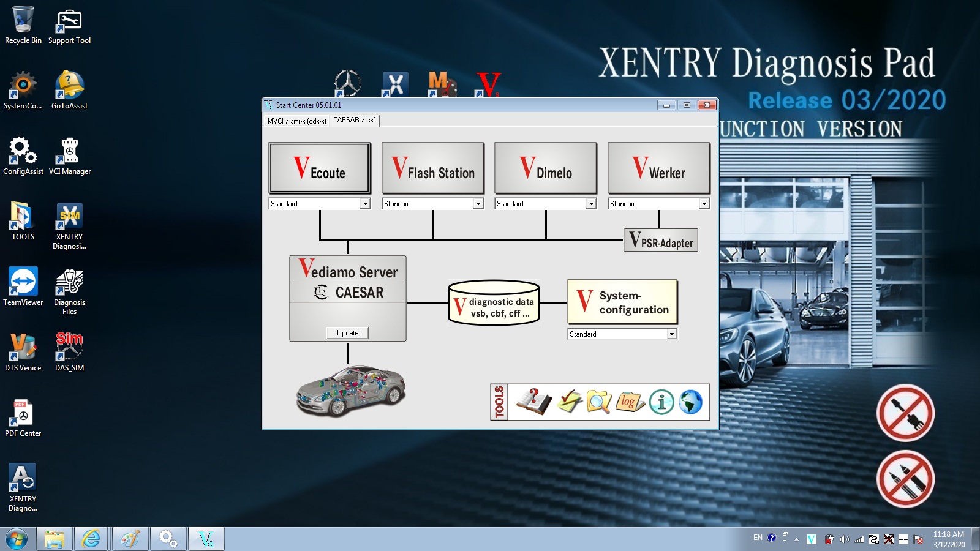
Task: Open gears app in taskbar
Action: (x=168, y=539)
